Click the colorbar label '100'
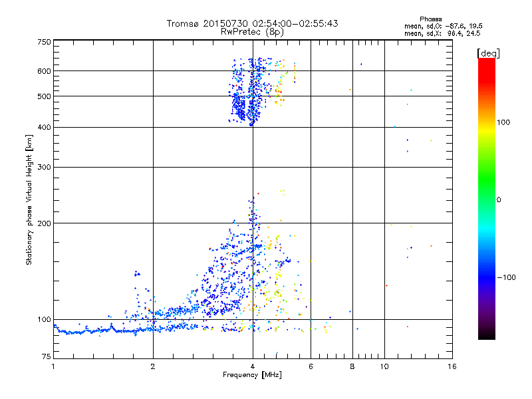The image size is (532, 399). coord(503,122)
